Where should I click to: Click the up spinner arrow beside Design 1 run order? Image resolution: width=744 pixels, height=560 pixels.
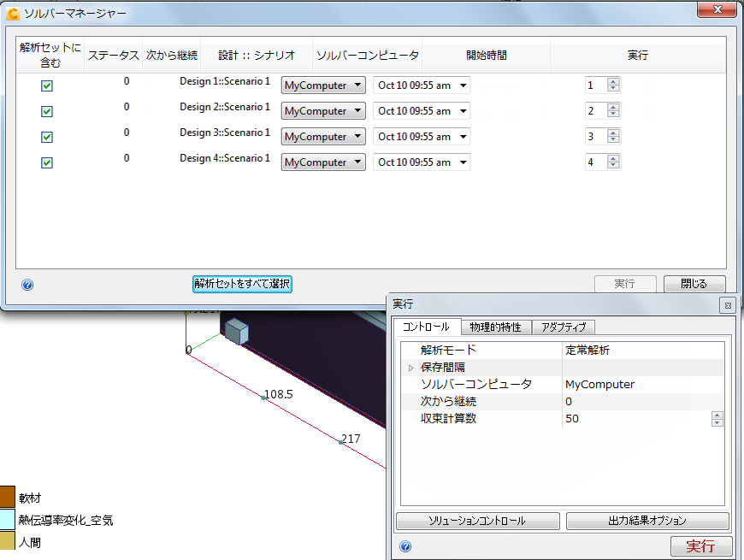pos(613,81)
